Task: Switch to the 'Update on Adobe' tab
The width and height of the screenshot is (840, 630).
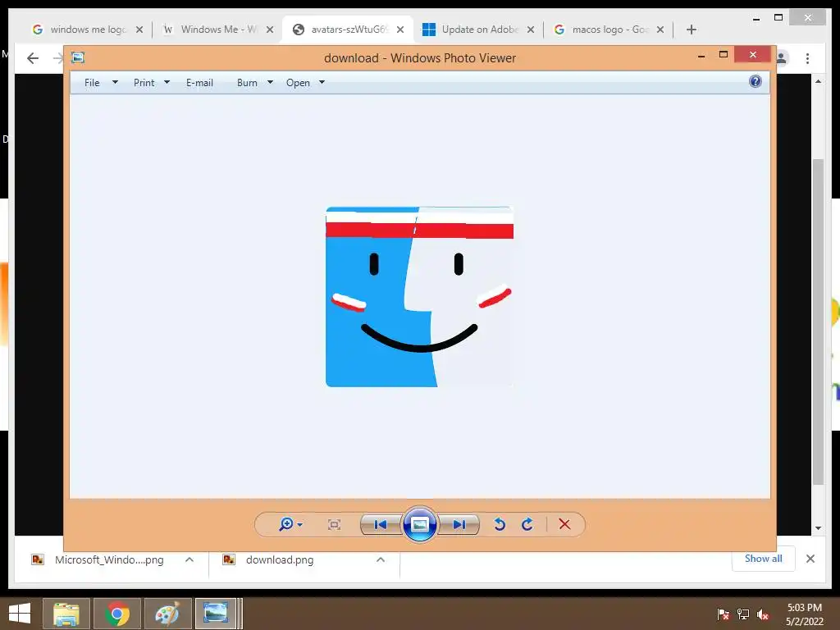Action: coord(479,30)
